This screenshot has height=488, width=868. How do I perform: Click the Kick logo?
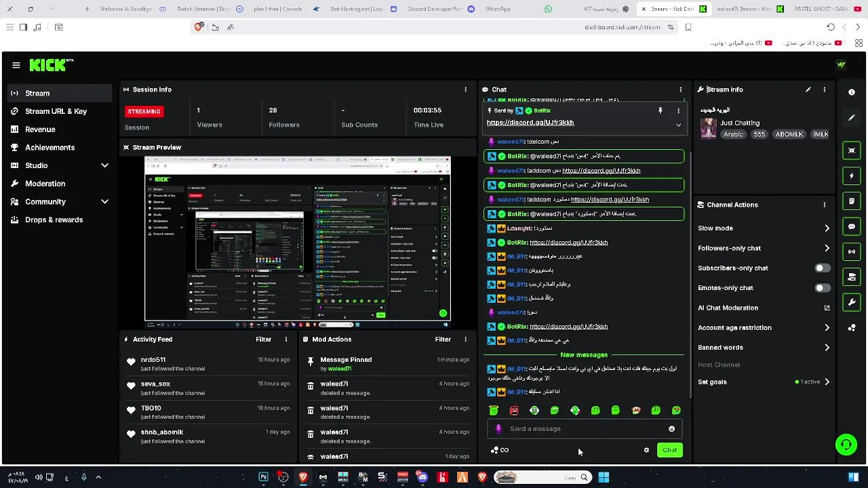pos(51,65)
